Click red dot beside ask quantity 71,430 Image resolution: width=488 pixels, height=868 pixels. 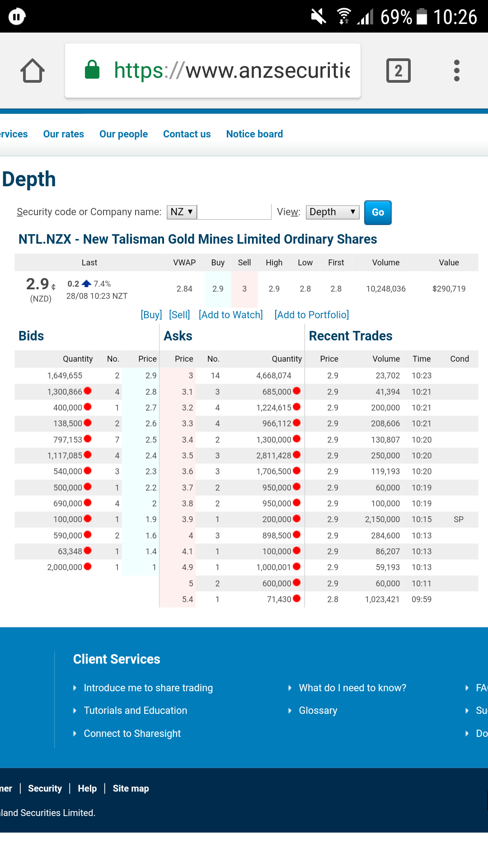[297, 599]
